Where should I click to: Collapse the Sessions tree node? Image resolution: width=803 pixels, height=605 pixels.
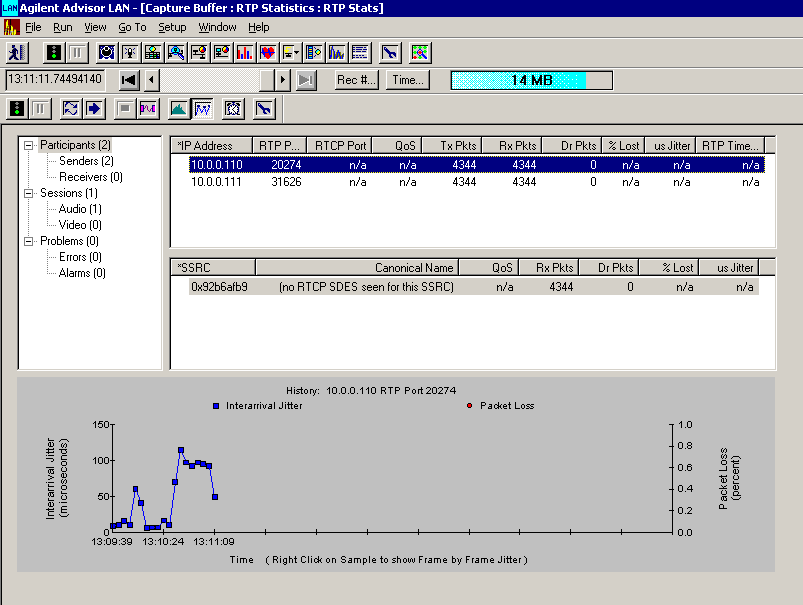pos(29,193)
